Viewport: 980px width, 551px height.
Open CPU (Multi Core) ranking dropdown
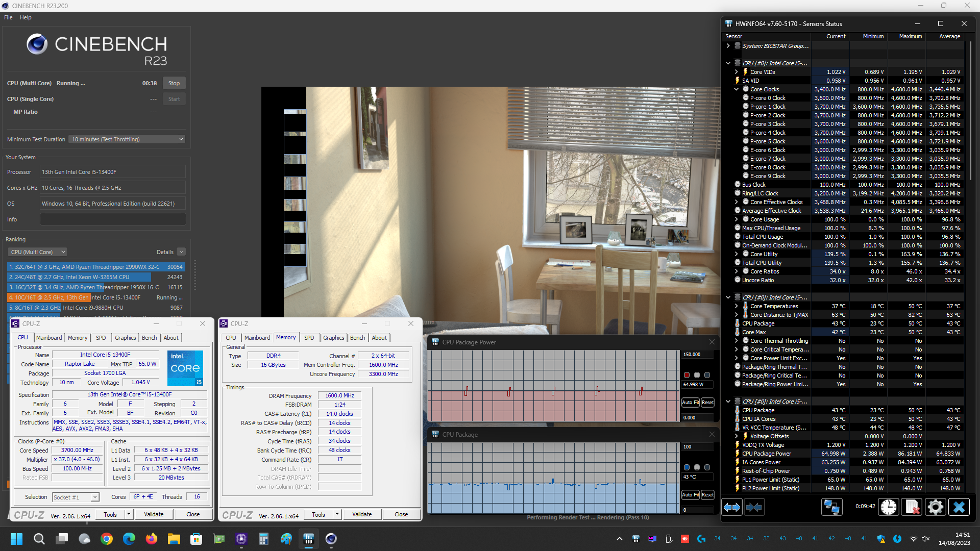coord(38,252)
